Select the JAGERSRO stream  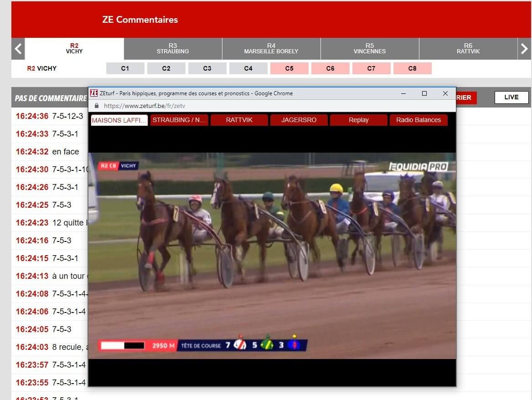[x=299, y=120]
